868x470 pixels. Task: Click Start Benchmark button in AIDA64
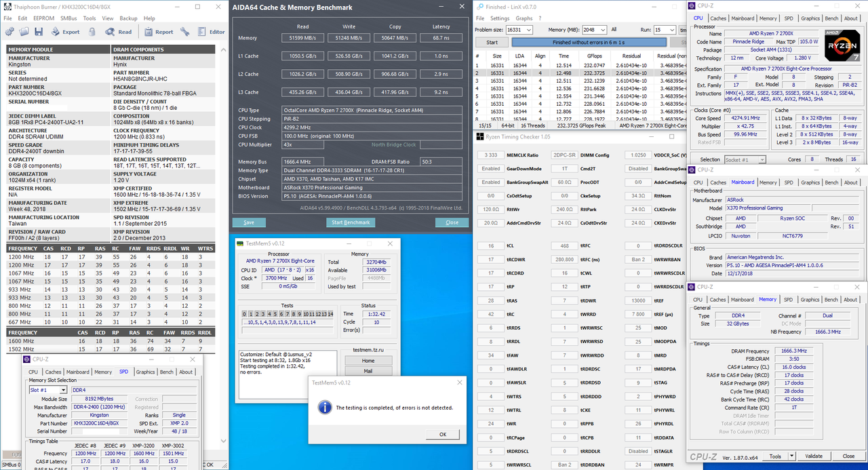[351, 222]
